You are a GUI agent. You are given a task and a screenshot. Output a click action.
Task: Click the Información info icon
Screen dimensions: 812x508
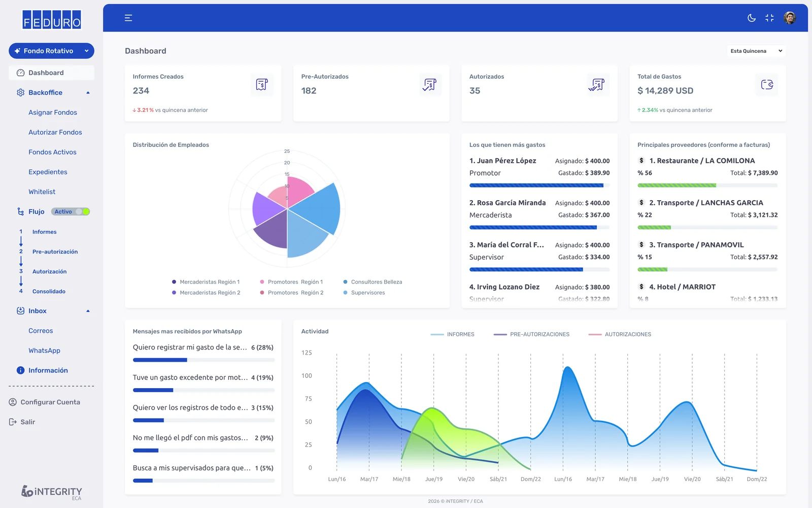[20, 370]
